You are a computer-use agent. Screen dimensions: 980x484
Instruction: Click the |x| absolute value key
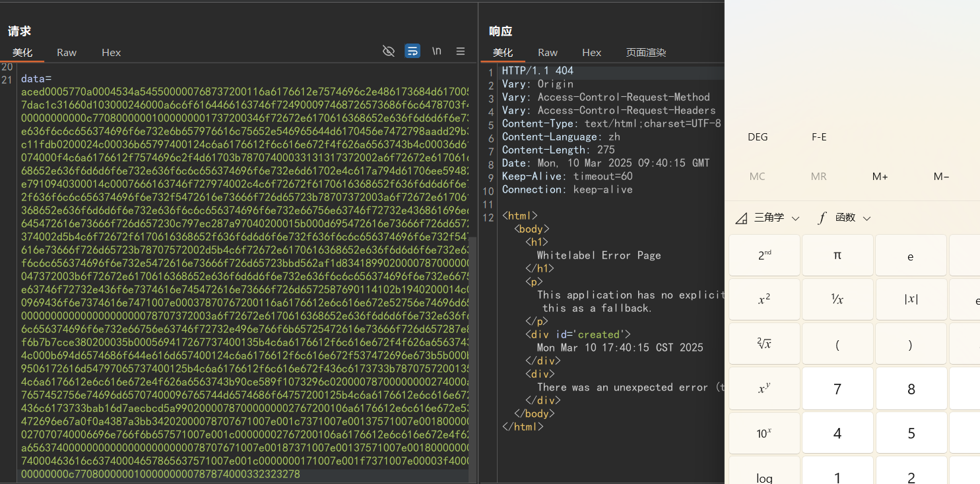[x=911, y=299]
